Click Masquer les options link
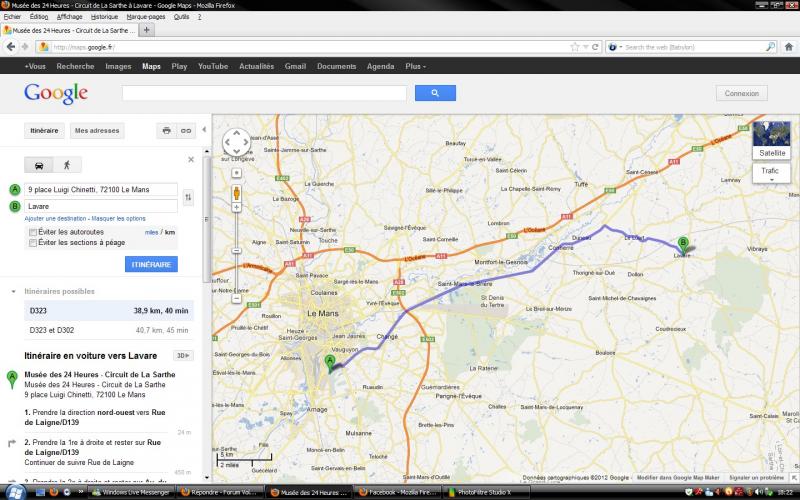 [x=118, y=218]
